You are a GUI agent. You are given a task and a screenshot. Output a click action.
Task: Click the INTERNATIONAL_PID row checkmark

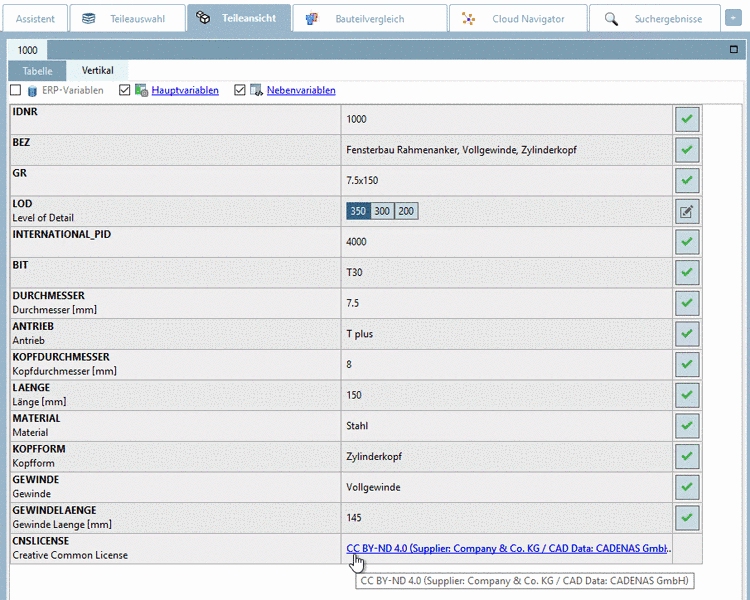click(x=687, y=242)
